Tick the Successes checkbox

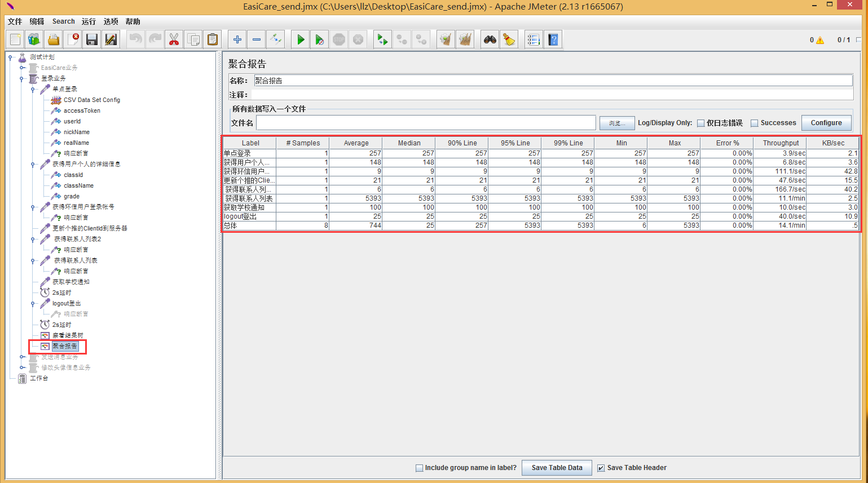(754, 123)
